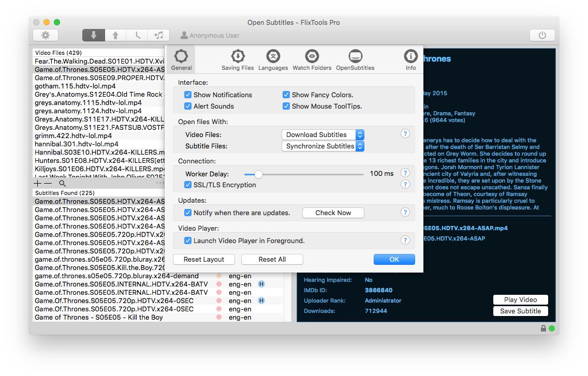Select the media notes toolbar icon
This screenshot has height=376, width=588.
pos(158,35)
